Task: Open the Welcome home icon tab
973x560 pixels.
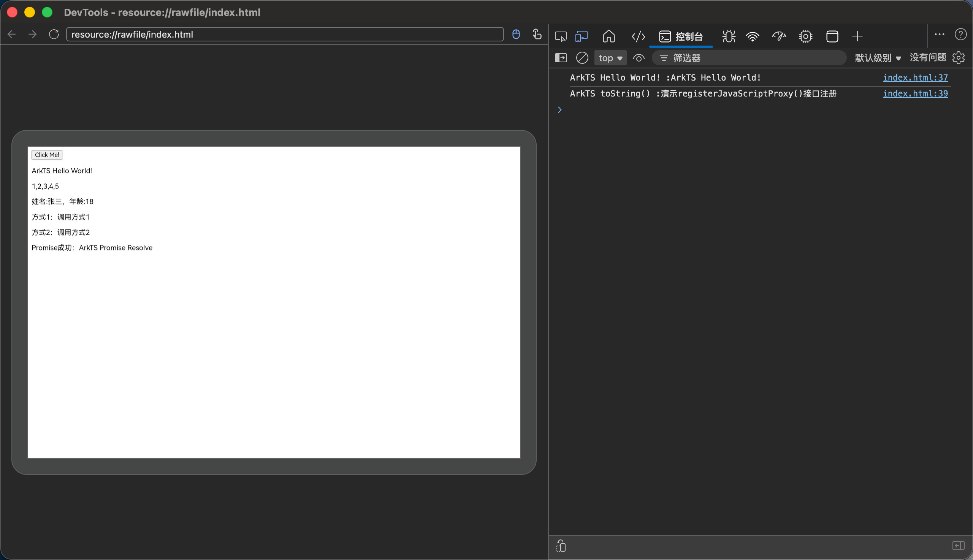Action: point(609,36)
